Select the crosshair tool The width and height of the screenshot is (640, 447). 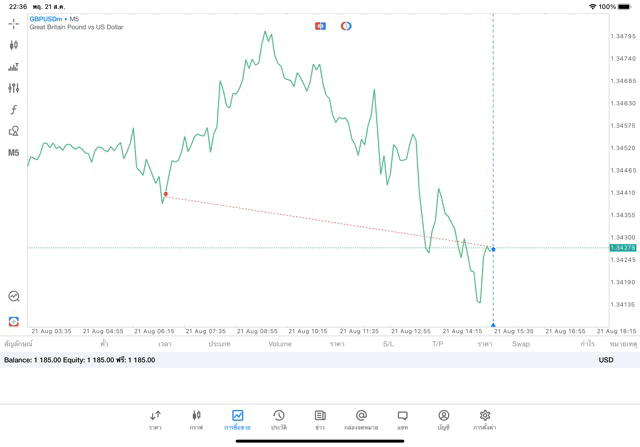click(x=13, y=23)
